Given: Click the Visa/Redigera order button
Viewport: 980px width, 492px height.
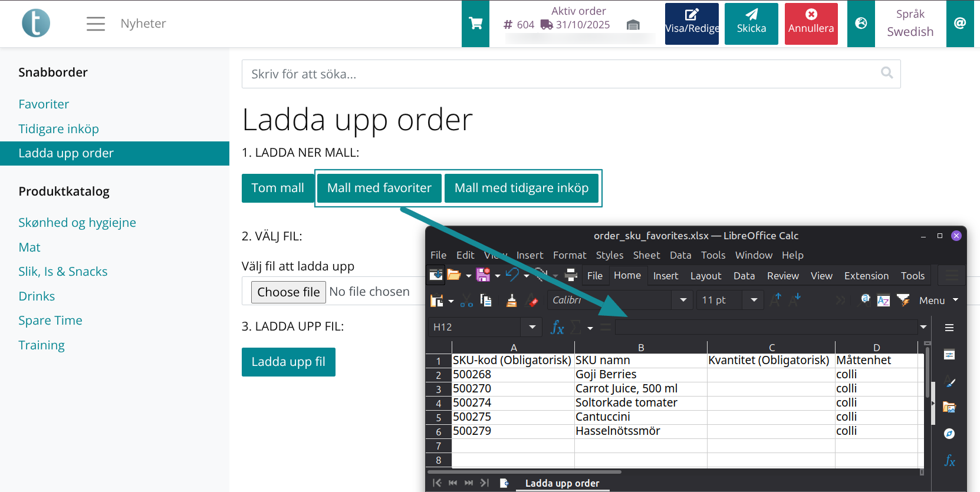Looking at the screenshot, I should click(x=692, y=24).
